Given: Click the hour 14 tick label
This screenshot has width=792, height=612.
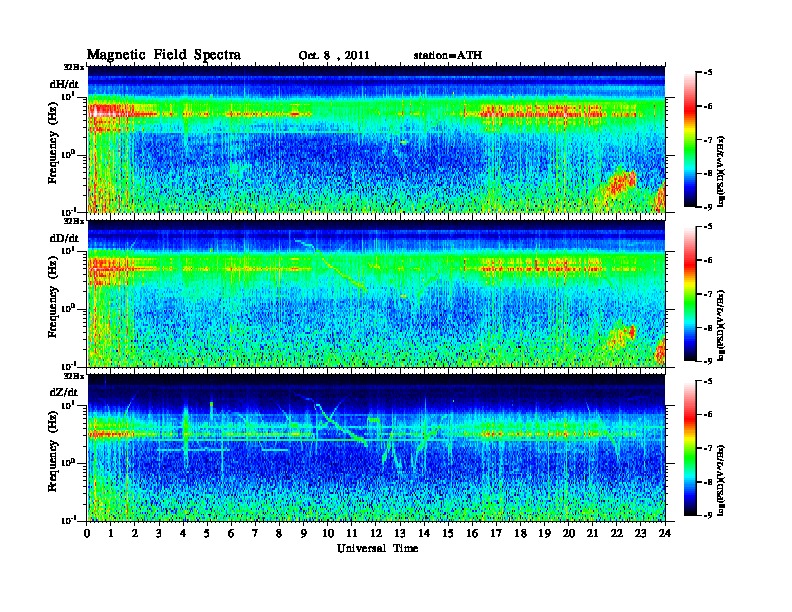Looking at the screenshot, I should point(424,533).
